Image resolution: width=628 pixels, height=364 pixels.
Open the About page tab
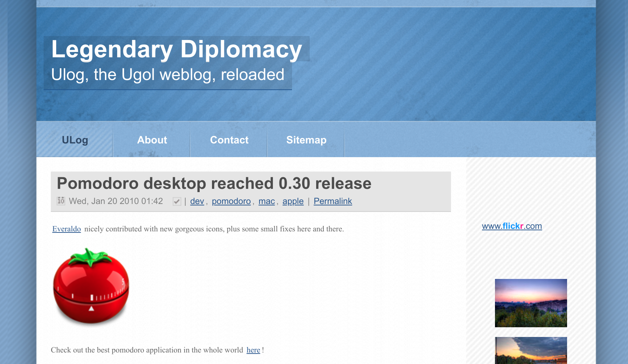152,140
